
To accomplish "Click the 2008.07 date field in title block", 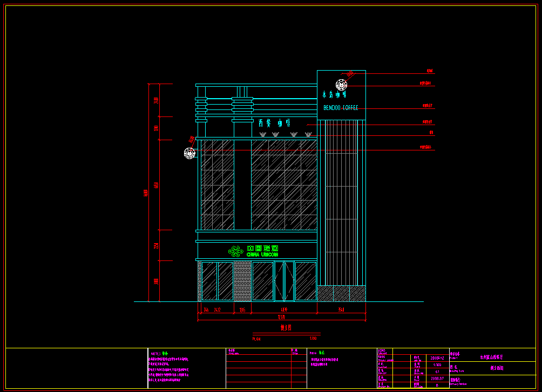I will pyautogui.click(x=437, y=379).
